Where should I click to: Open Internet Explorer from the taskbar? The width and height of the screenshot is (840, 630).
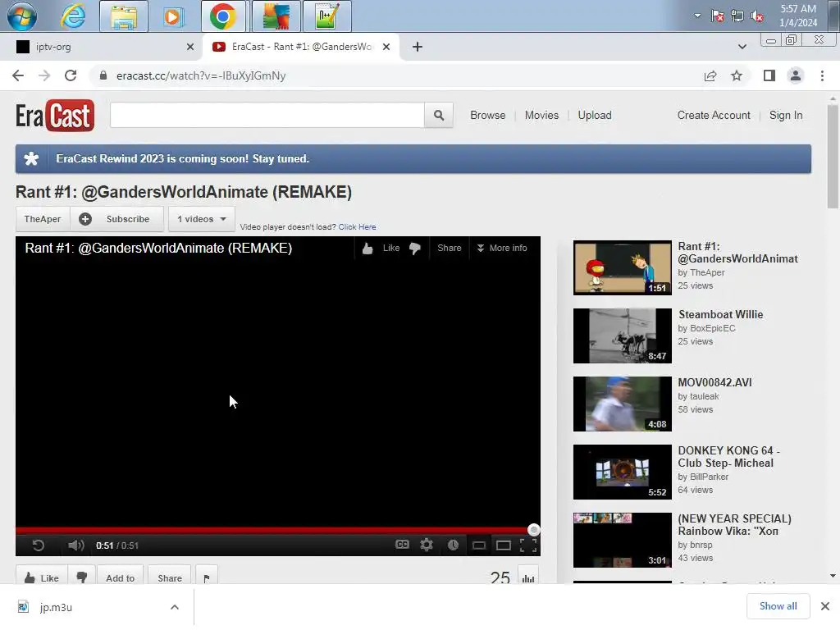[73, 16]
